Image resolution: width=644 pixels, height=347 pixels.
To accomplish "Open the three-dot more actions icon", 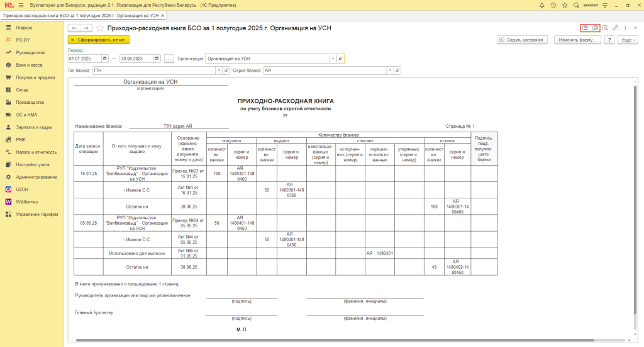I will 625,28.
